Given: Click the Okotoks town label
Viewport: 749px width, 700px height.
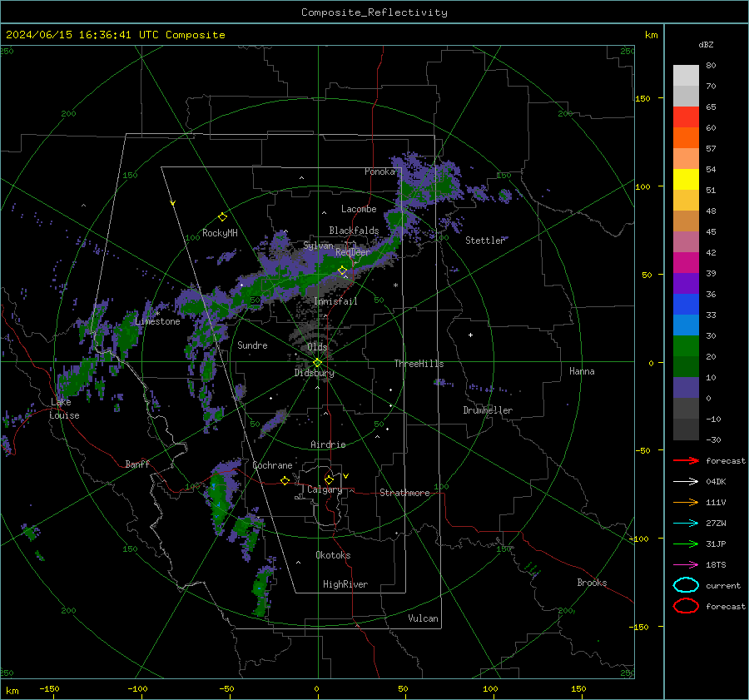Looking at the screenshot, I should [333, 555].
